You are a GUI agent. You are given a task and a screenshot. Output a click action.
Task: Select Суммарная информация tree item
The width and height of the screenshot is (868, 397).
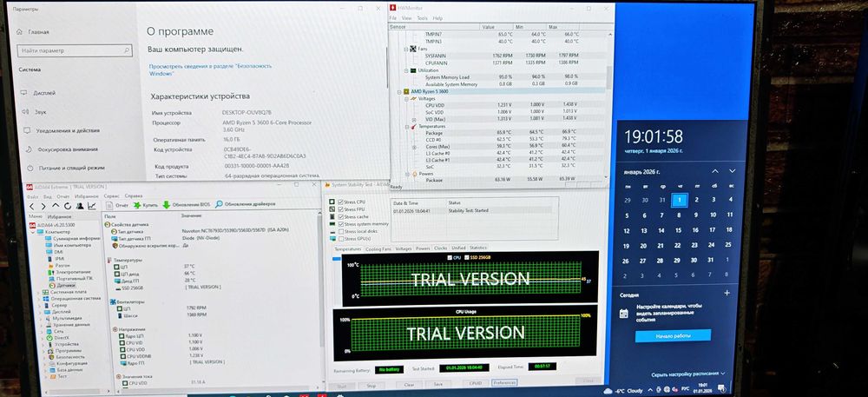(72, 239)
